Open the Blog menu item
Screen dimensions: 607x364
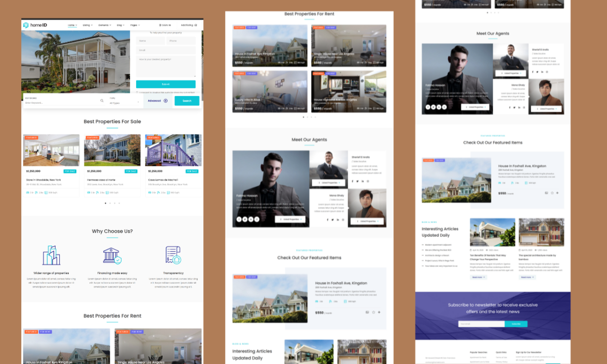tap(120, 25)
